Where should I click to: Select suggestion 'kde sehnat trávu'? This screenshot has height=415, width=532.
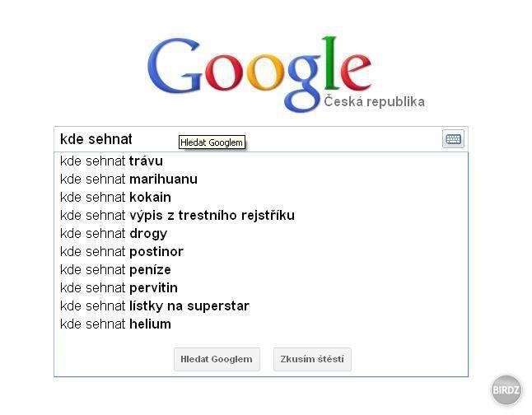(x=261, y=161)
